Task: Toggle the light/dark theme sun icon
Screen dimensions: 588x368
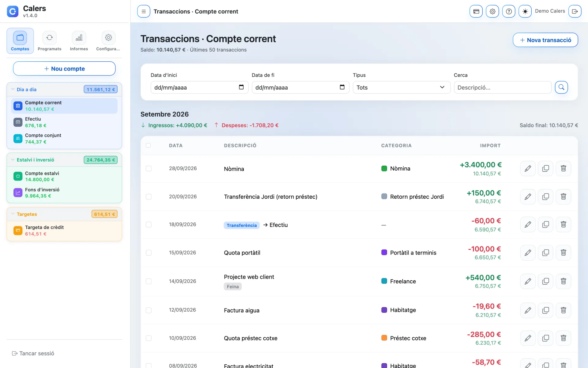Action: [x=525, y=11]
